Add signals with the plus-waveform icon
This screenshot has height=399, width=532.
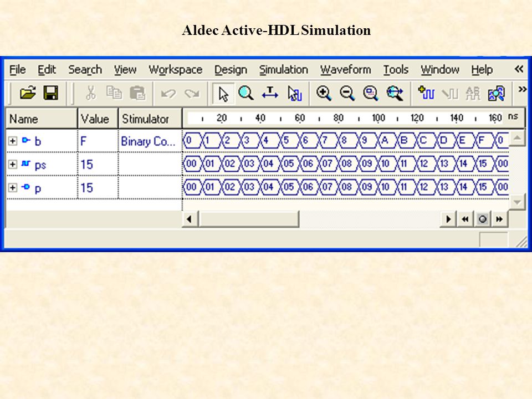pyautogui.click(x=426, y=93)
